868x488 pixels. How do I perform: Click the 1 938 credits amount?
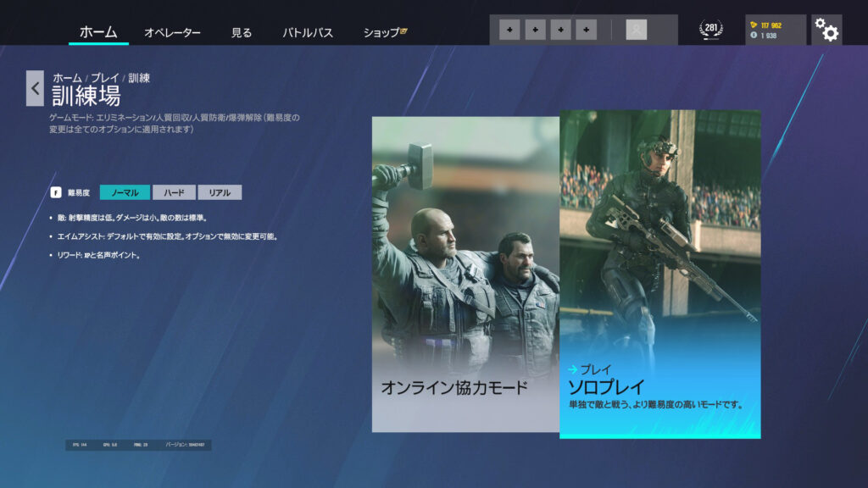tap(768, 36)
